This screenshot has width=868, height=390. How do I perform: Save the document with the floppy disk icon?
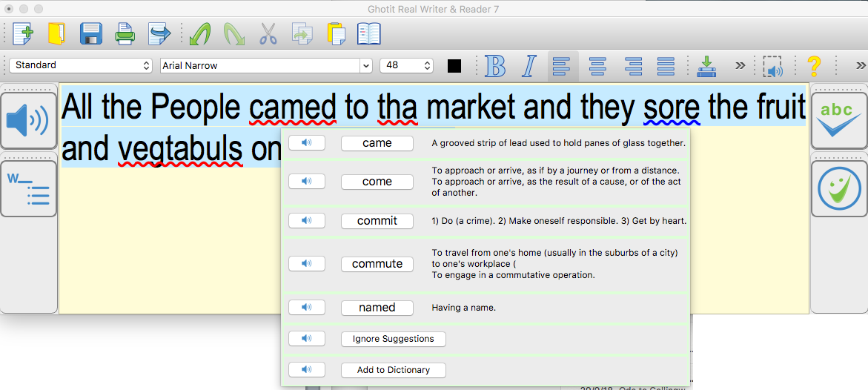(x=90, y=34)
